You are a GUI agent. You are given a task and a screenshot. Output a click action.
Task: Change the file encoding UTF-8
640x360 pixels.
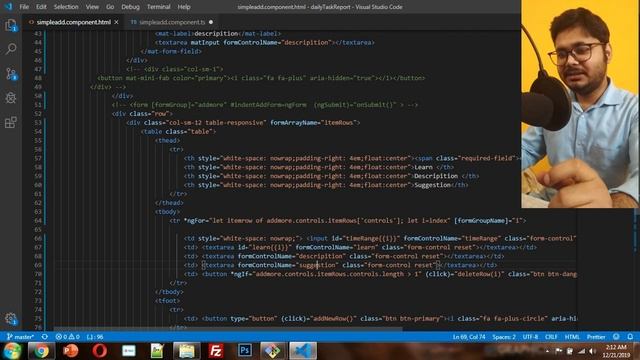pyautogui.click(x=530, y=337)
